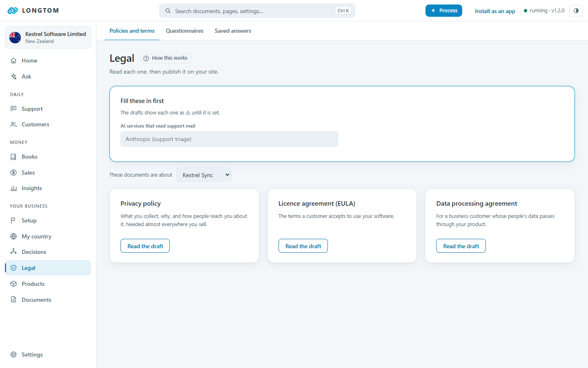This screenshot has width=588, height=368.
Task: Open the Home sidebar icon
Action: point(13,61)
